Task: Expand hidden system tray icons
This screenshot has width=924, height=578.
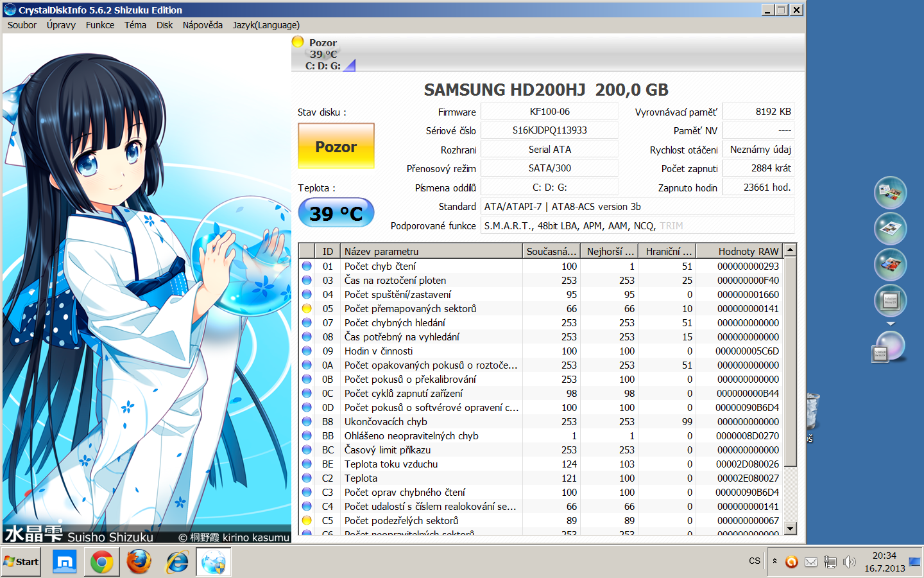Action: (774, 561)
